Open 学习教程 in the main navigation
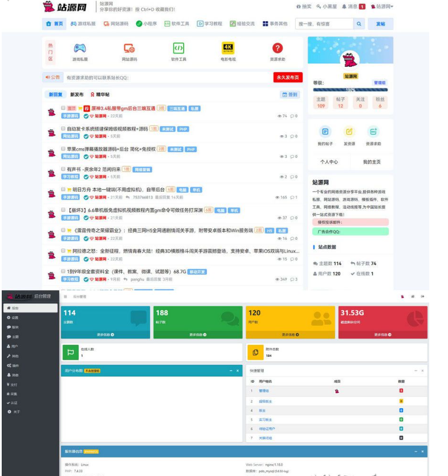 pyautogui.click(x=209, y=24)
